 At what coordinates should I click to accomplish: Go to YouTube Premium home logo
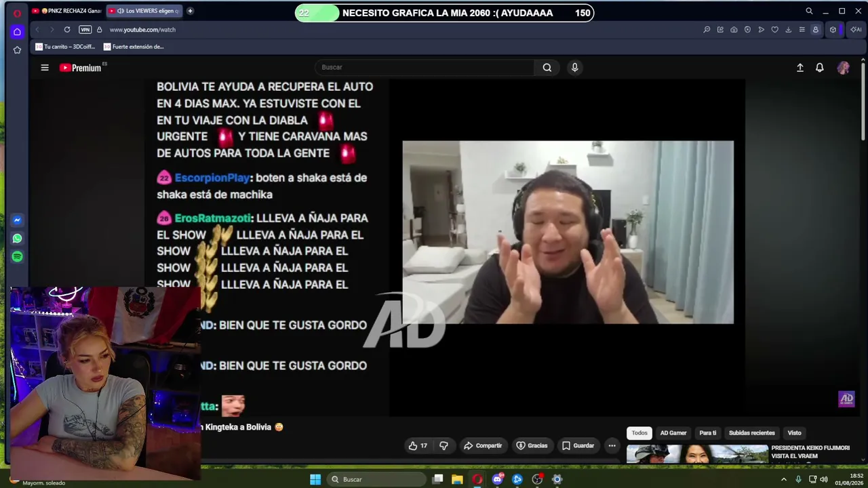click(80, 68)
